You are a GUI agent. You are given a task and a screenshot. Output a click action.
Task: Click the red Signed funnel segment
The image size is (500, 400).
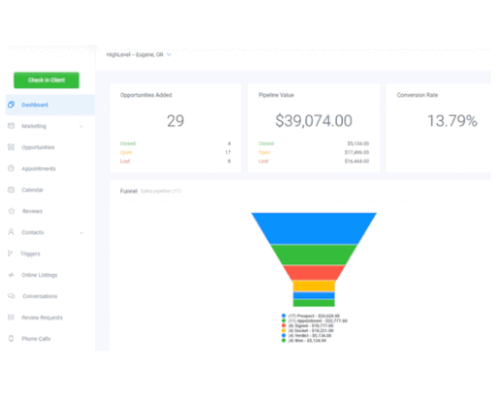(x=314, y=273)
